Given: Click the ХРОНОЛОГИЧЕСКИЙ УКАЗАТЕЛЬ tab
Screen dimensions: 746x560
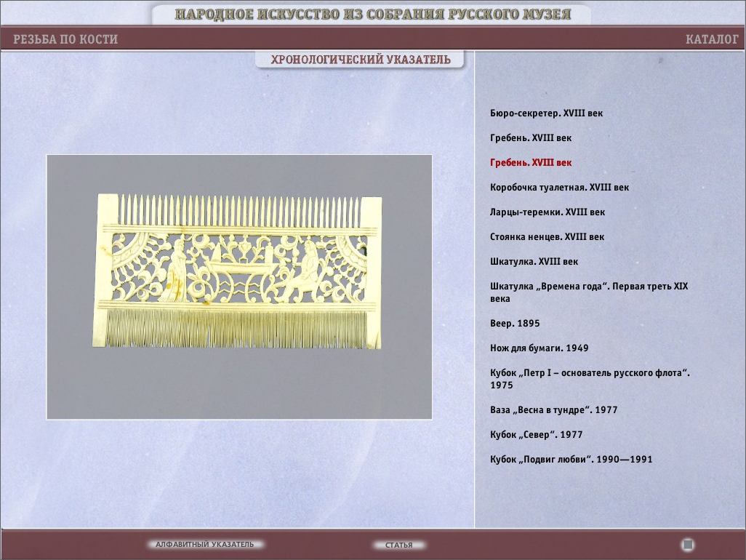Looking at the screenshot, I should click(x=360, y=60).
